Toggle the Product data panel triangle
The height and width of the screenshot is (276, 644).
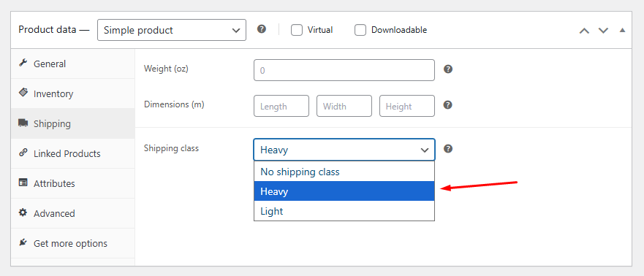coord(623,30)
